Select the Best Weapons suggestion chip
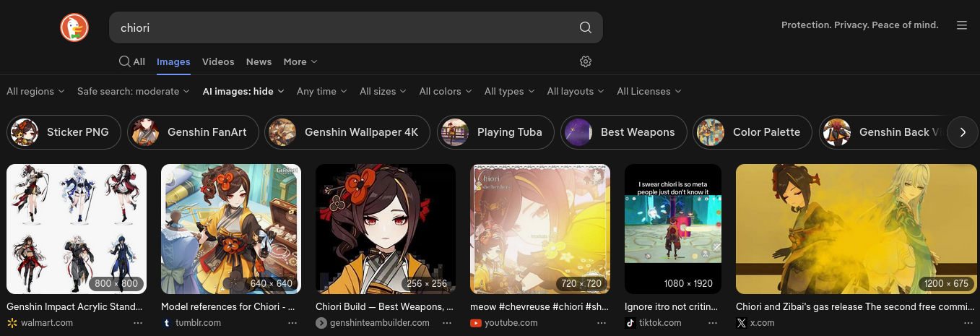 [624, 132]
